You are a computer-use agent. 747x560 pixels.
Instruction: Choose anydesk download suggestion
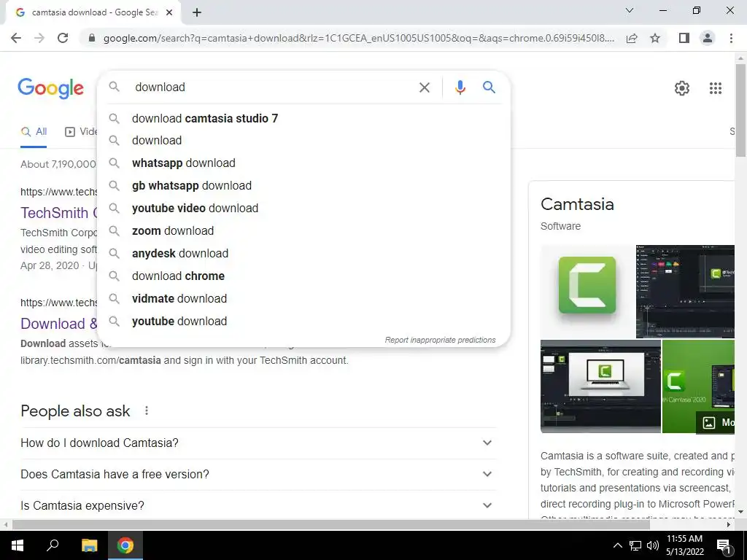[x=303, y=253]
